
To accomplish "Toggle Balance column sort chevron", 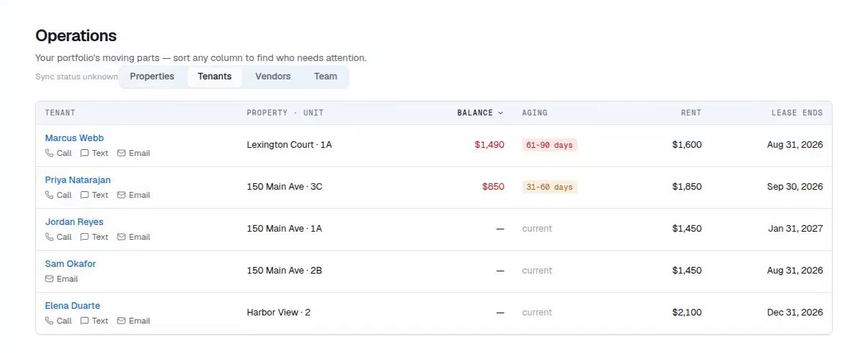I will pyautogui.click(x=500, y=113).
